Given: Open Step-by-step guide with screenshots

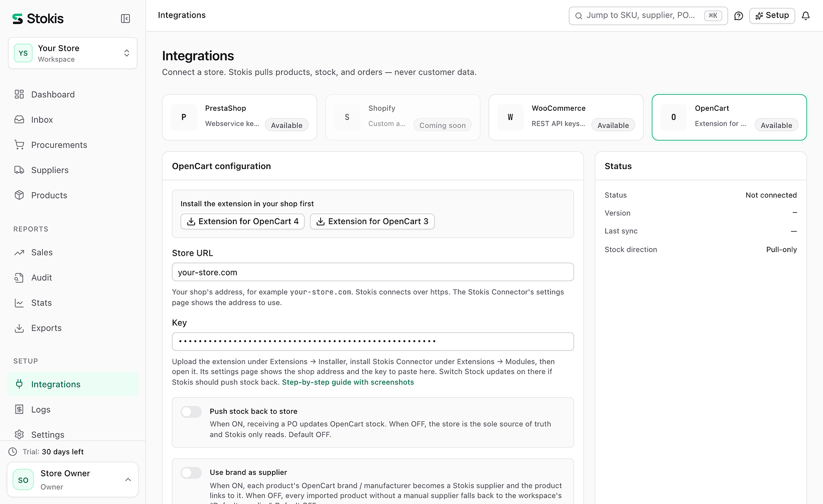Looking at the screenshot, I should [348, 382].
